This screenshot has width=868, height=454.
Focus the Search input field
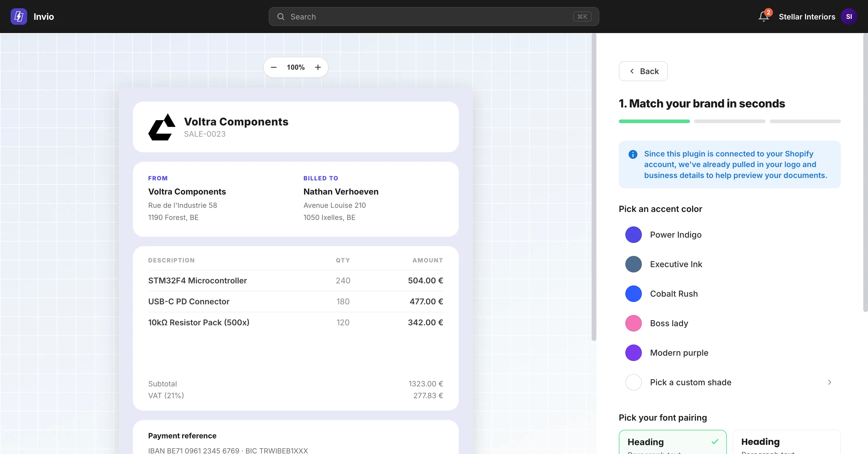point(434,17)
